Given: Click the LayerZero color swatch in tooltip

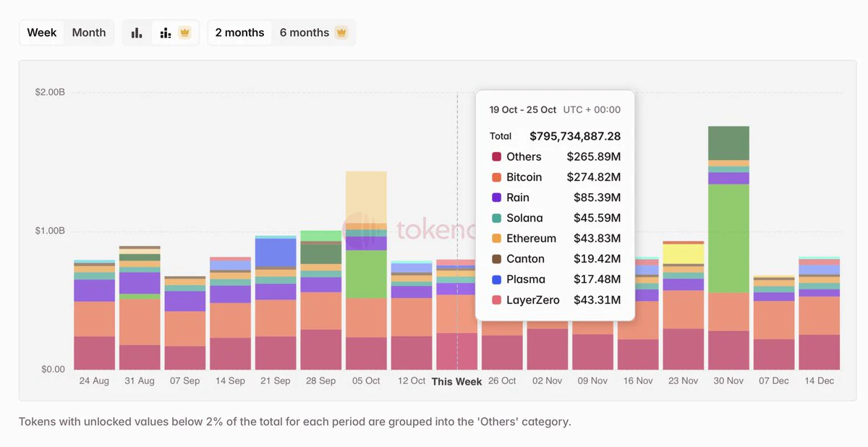Looking at the screenshot, I should coord(496,300).
